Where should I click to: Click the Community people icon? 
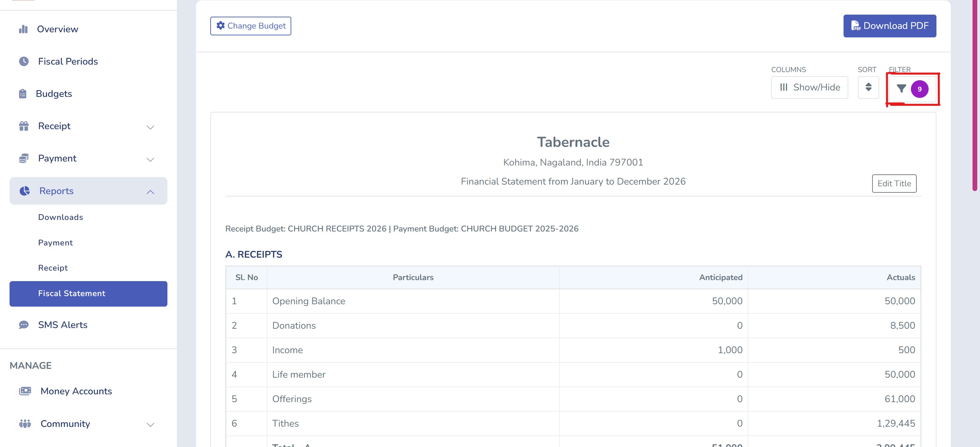tap(25, 424)
